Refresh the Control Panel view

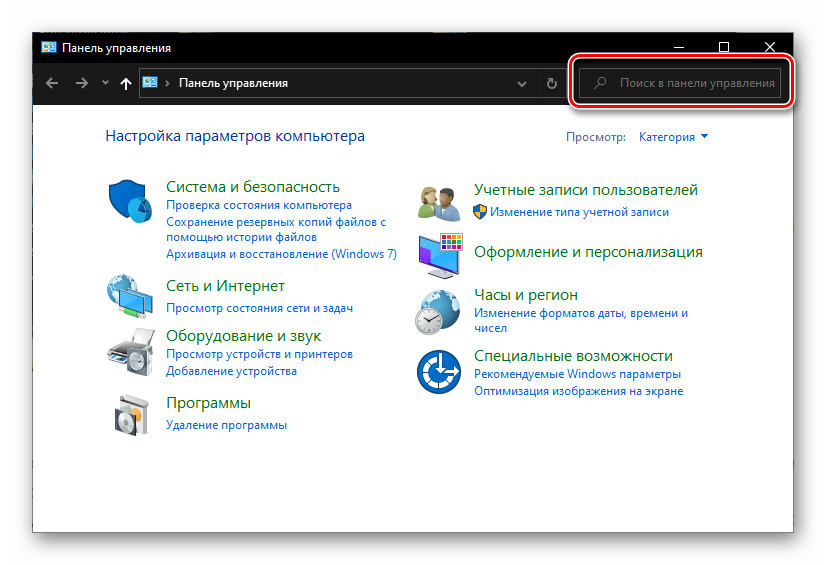551,84
